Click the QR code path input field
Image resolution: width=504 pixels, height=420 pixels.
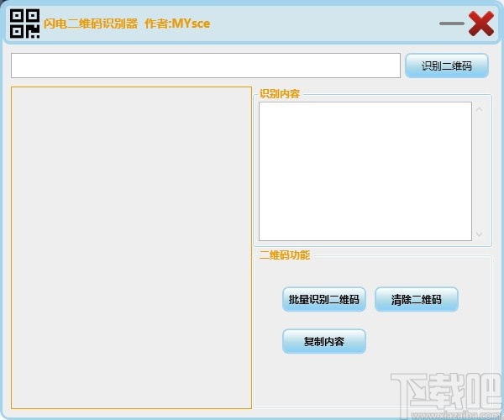[x=206, y=66]
